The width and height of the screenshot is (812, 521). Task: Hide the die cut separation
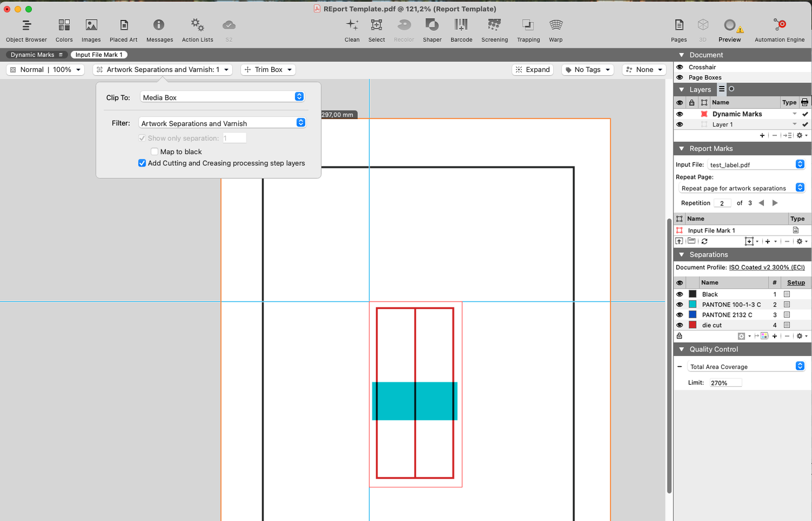click(x=680, y=325)
